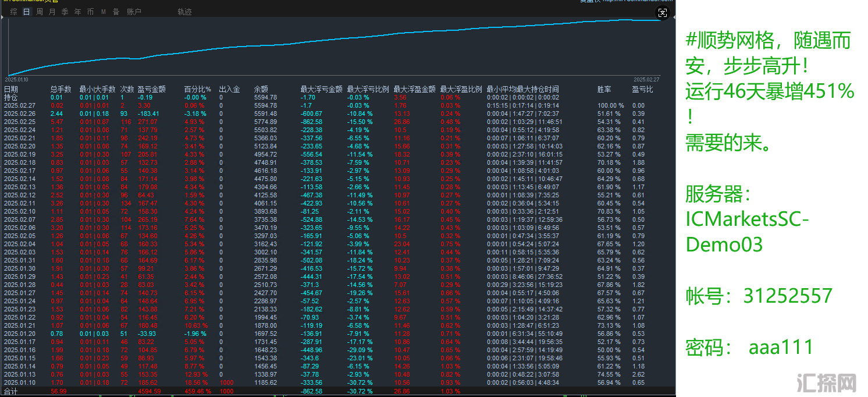Image resolution: width=868 pixels, height=397 pixels.
Task: Select the 2025.02.03 row date
Action: coord(20,252)
